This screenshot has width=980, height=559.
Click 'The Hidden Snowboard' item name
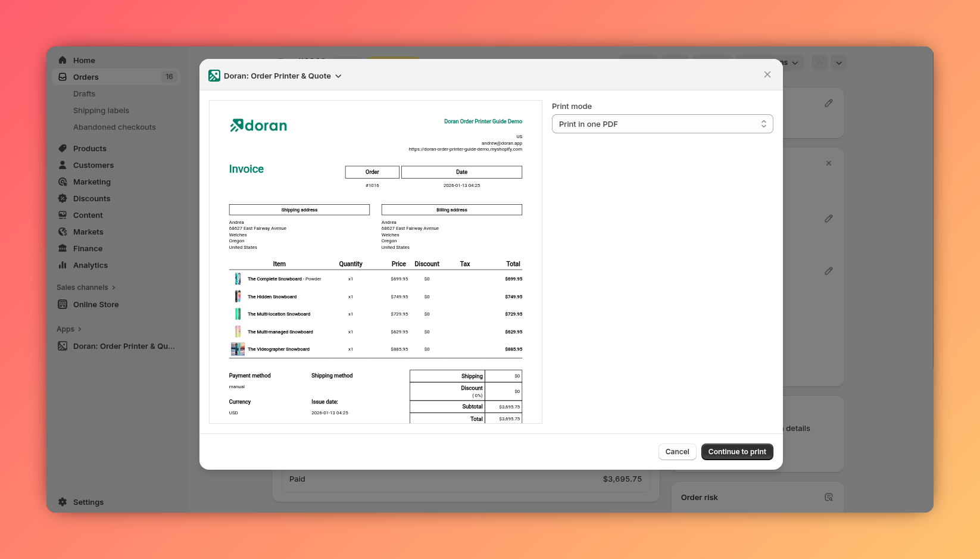272,296
